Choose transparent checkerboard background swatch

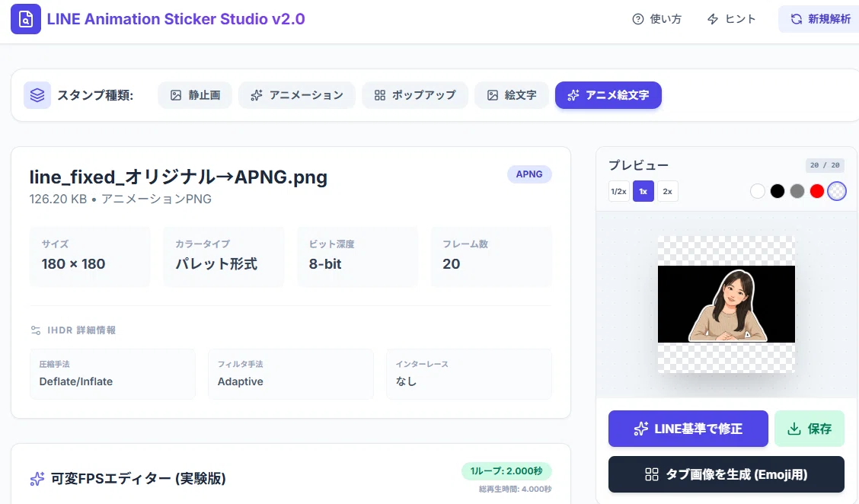pos(837,191)
